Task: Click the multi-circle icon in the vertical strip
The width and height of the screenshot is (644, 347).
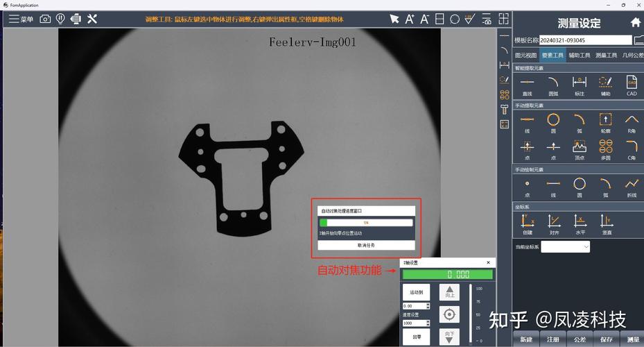Action: [505, 94]
